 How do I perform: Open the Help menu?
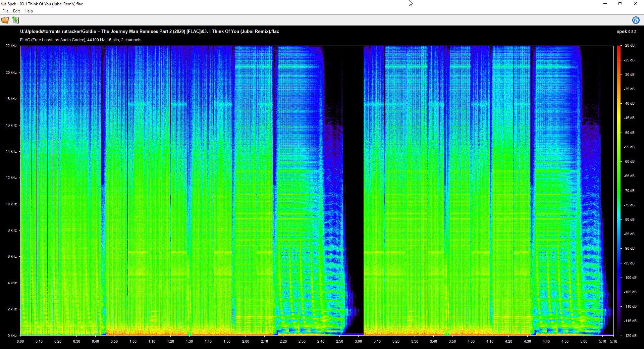click(29, 11)
